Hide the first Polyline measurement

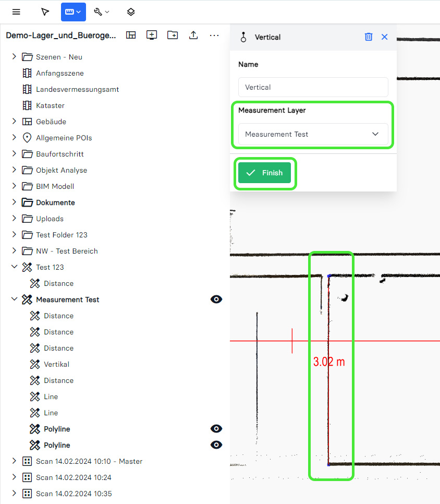tap(216, 429)
